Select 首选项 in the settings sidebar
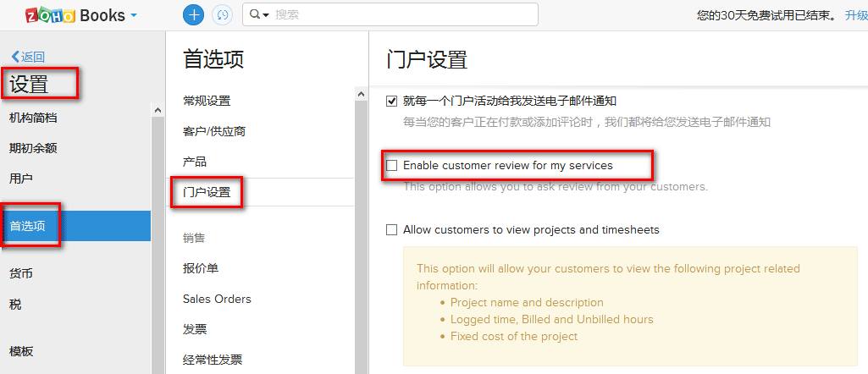868x374 pixels. click(x=75, y=226)
